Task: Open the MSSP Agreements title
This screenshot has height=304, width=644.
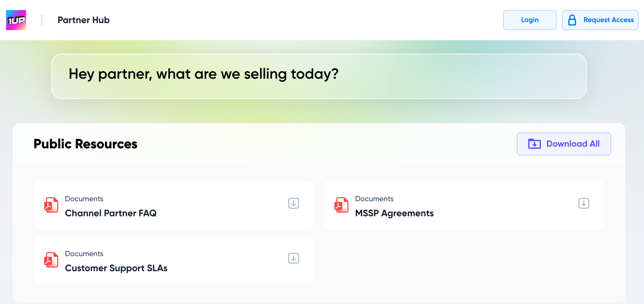Action: click(x=394, y=213)
